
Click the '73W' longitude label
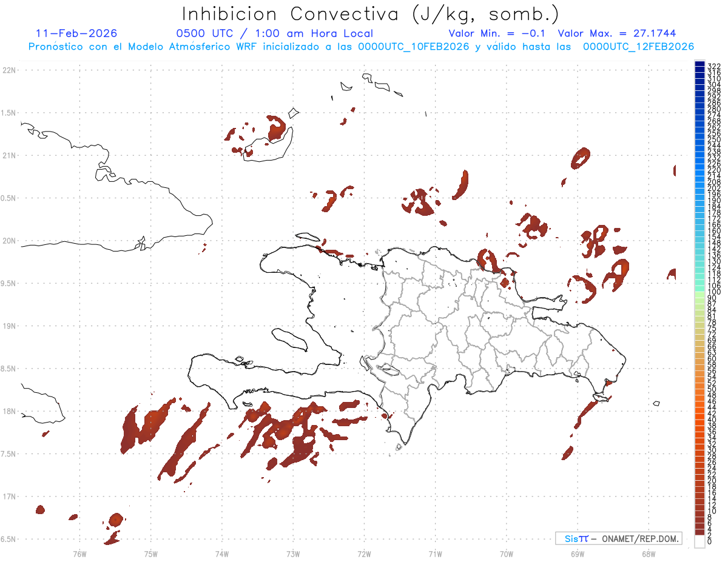click(x=293, y=554)
